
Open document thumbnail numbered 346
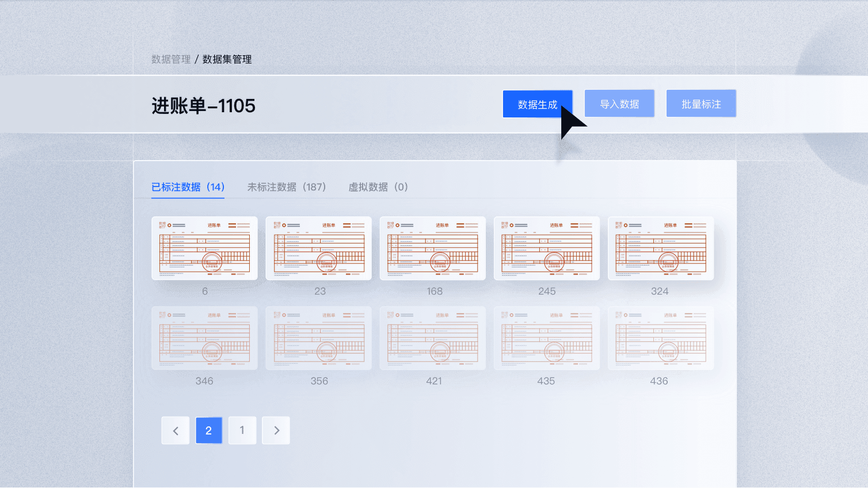(x=204, y=338)
